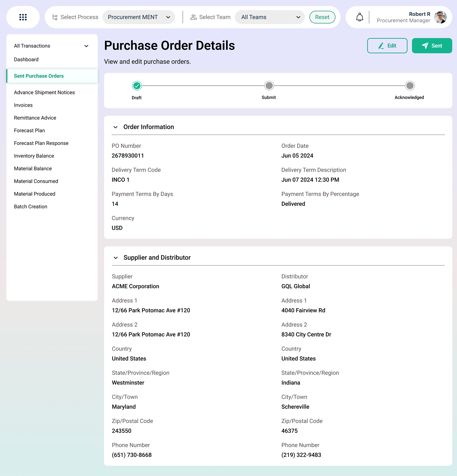Image resolution: width=457 pixels, height=476 pixels.
Task: Collapse the Supplier and Distributor section
Action: [116, 258]
